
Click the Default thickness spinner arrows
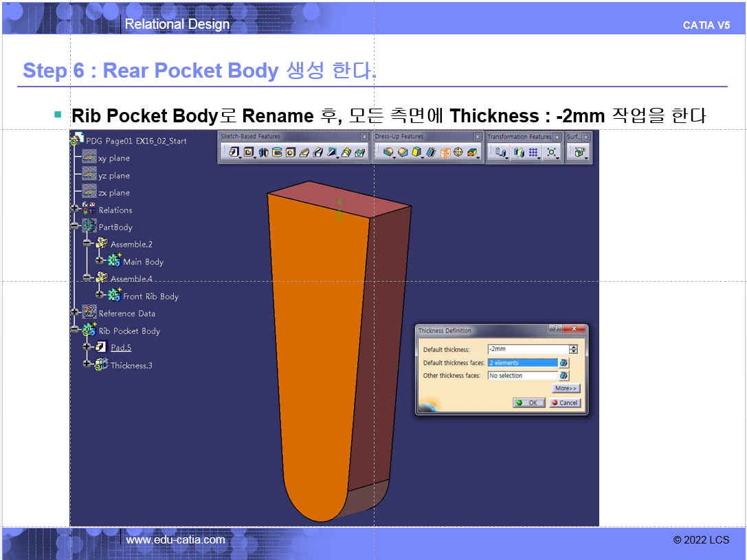click(574, 349)
